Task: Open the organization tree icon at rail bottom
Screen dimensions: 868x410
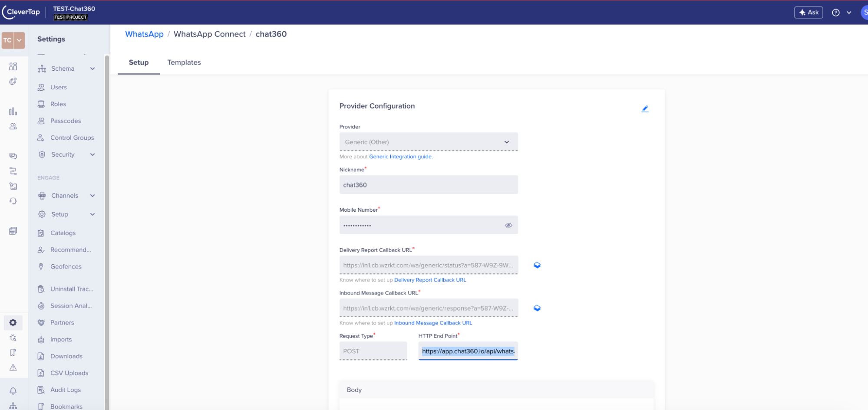Action: pos(13,406)
